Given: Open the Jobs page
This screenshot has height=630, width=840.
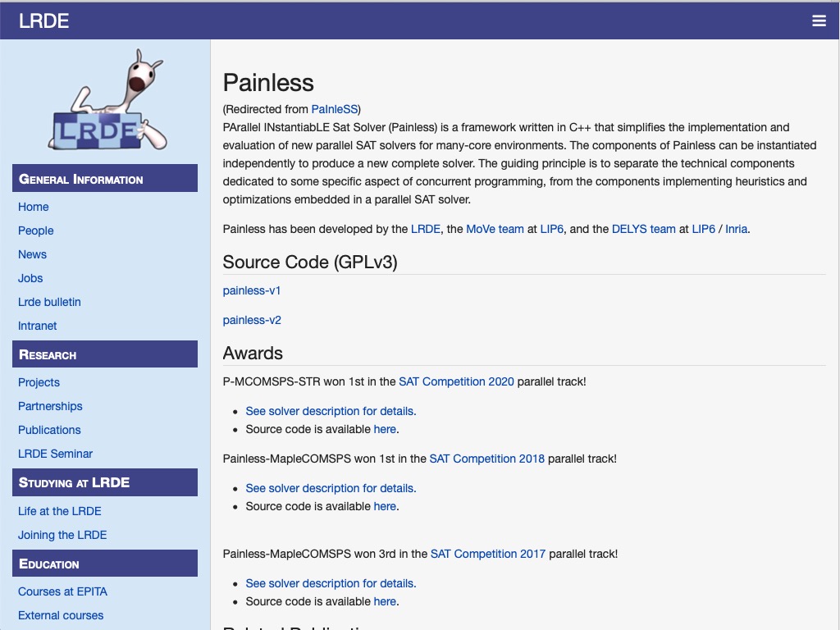Looking at the screenshot, I should (30, 278).
